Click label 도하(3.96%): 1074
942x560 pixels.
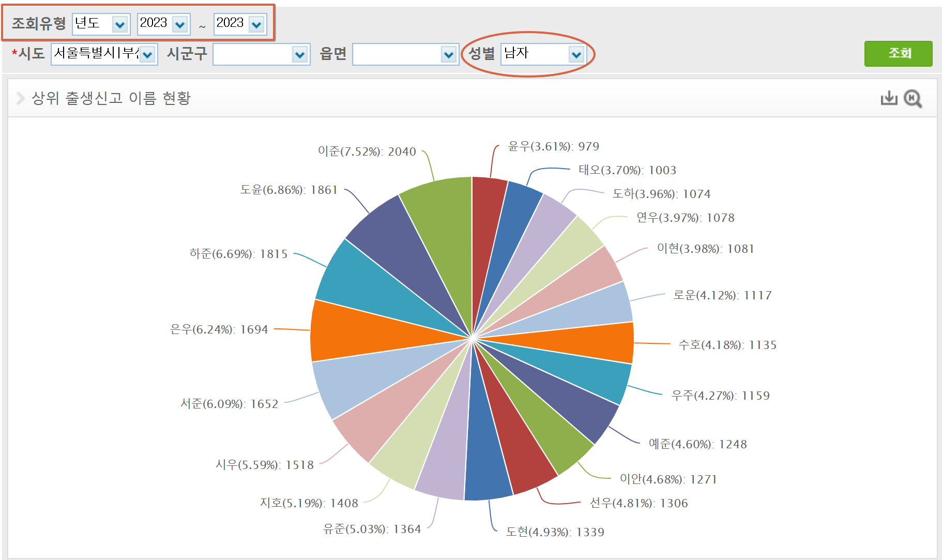(662, 194)
